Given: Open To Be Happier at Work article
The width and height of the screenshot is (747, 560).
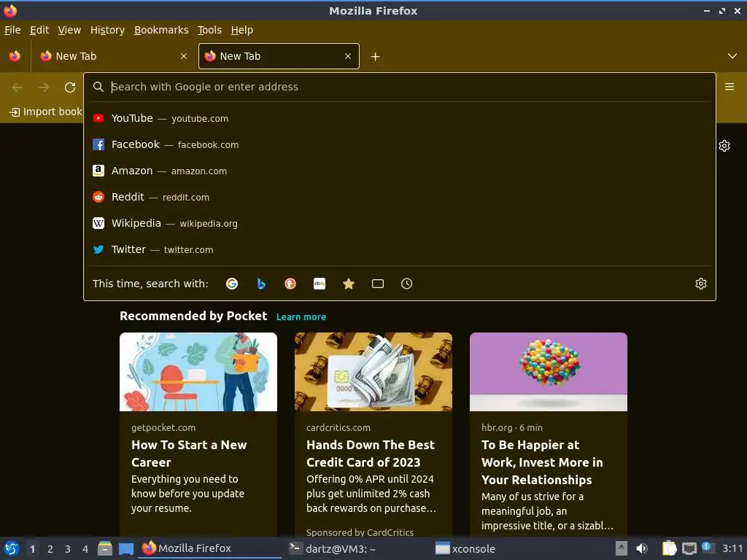Looking at the screenshot, I should tap(542, 462).
